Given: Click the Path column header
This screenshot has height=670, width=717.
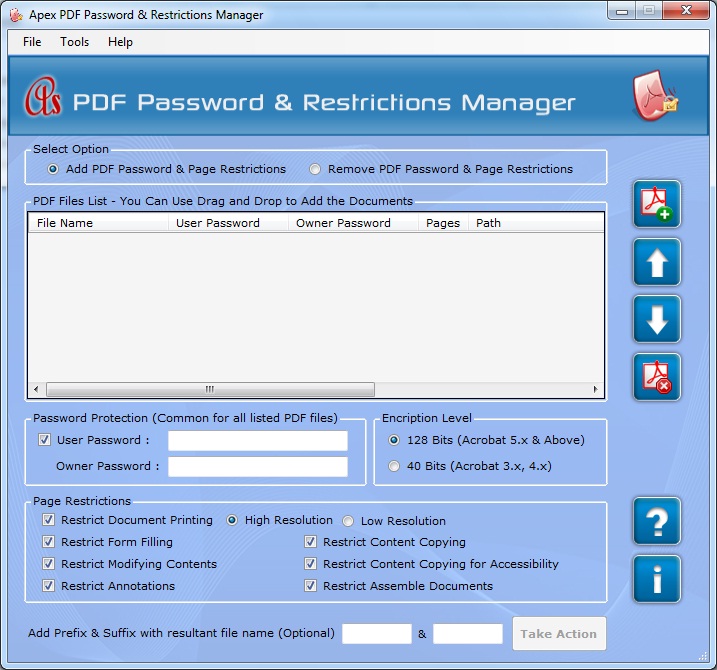Looking at the screenshot, I should (536, 223).
